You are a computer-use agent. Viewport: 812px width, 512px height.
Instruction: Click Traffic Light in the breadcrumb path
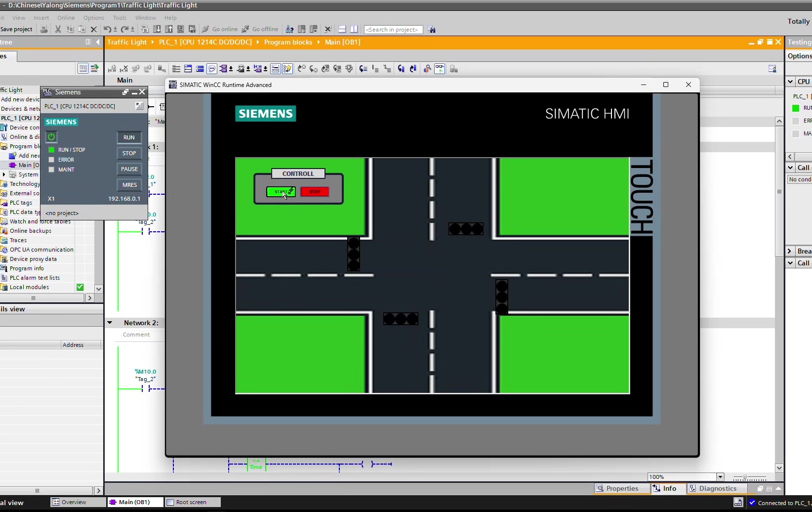click(127, 42)
